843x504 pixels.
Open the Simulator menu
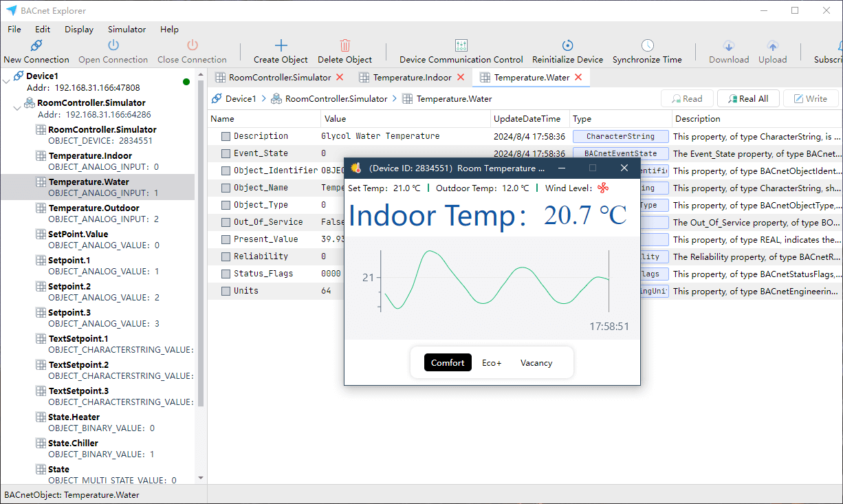127,30
